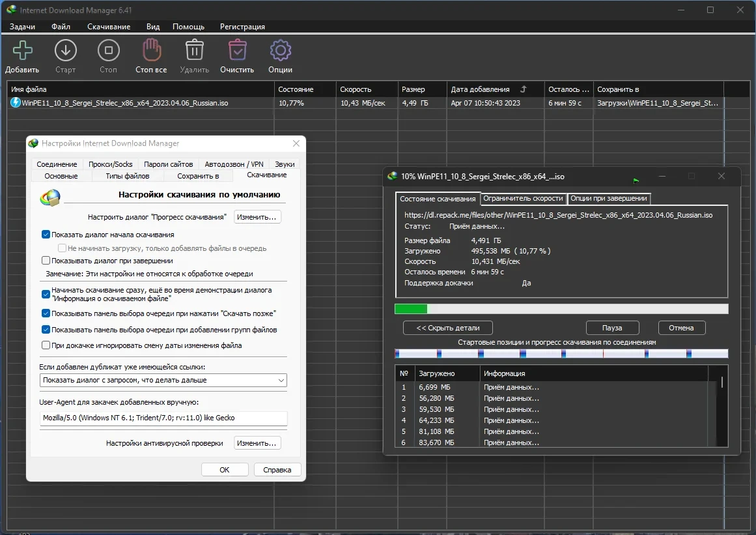756x535 pixels.
Task: Close the Настройки Internet Download Manager dialog
Action: [296, 143]
